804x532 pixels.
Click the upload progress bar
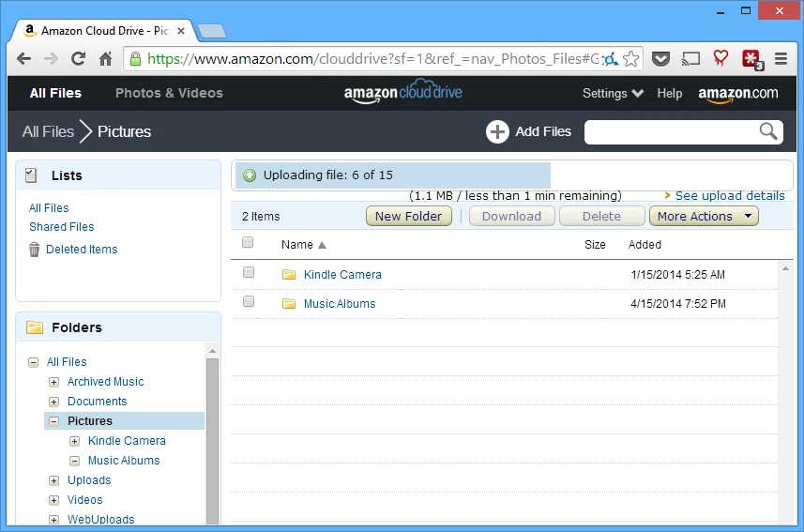pyautogui.click(x=513, y=175)
